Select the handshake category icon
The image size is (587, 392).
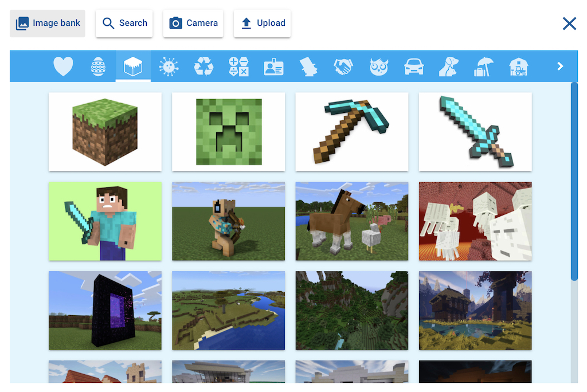pos(343,66)
